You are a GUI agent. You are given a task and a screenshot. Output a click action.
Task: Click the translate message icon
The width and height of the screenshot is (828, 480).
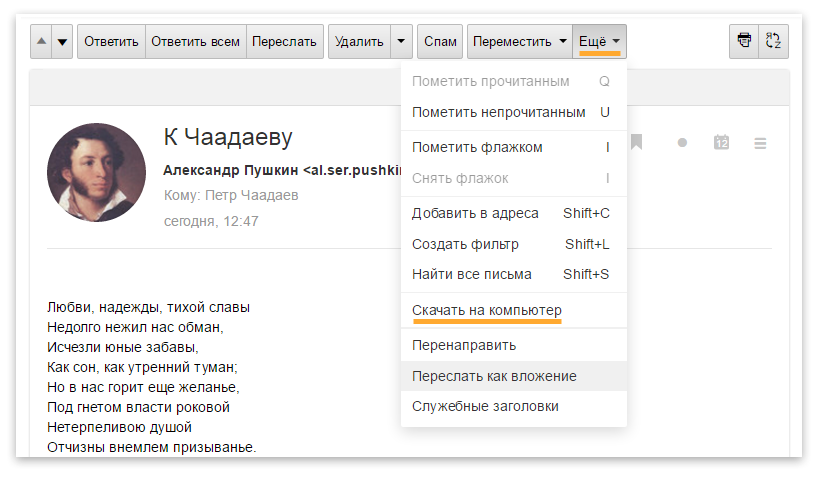point(773,41)
